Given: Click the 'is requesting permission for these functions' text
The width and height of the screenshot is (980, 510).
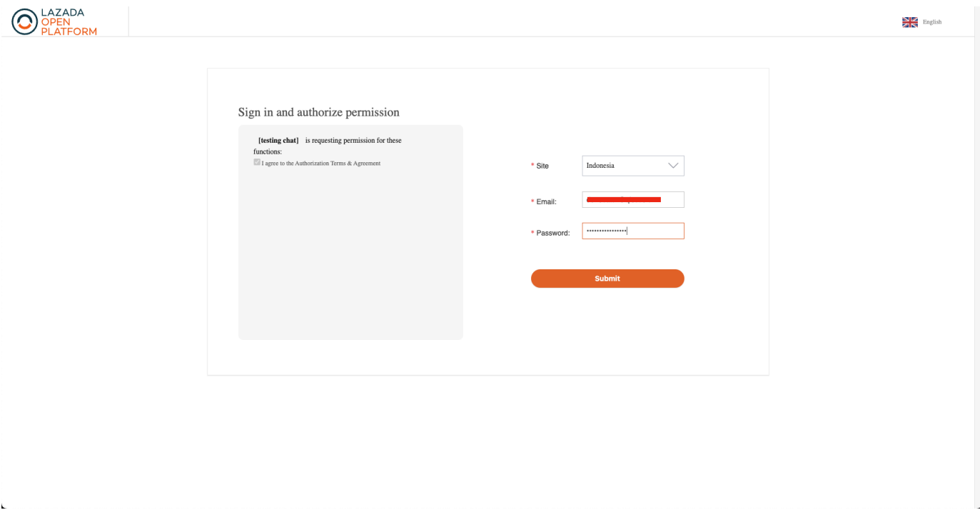Looking at the screenshot, I should [353, 141].
